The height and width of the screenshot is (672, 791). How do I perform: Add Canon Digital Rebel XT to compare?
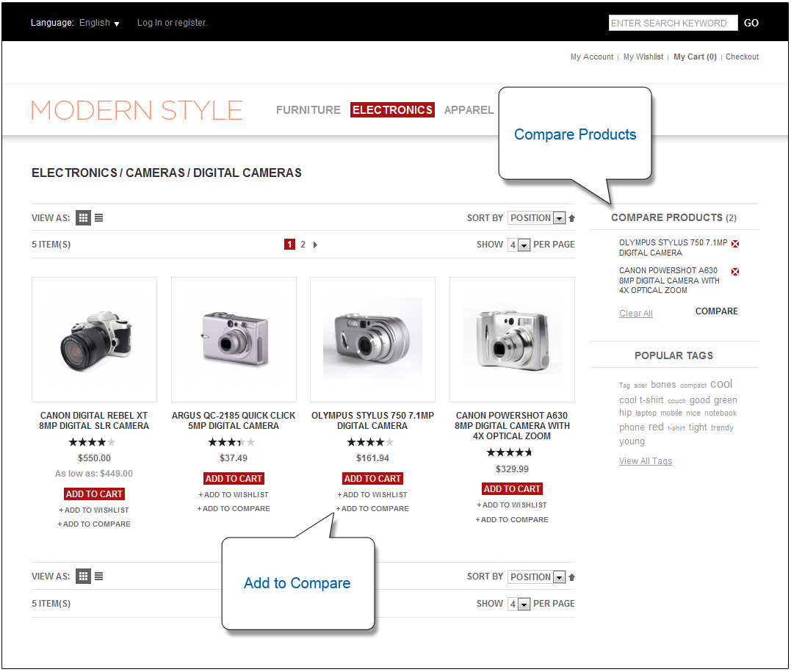[94, 524]
